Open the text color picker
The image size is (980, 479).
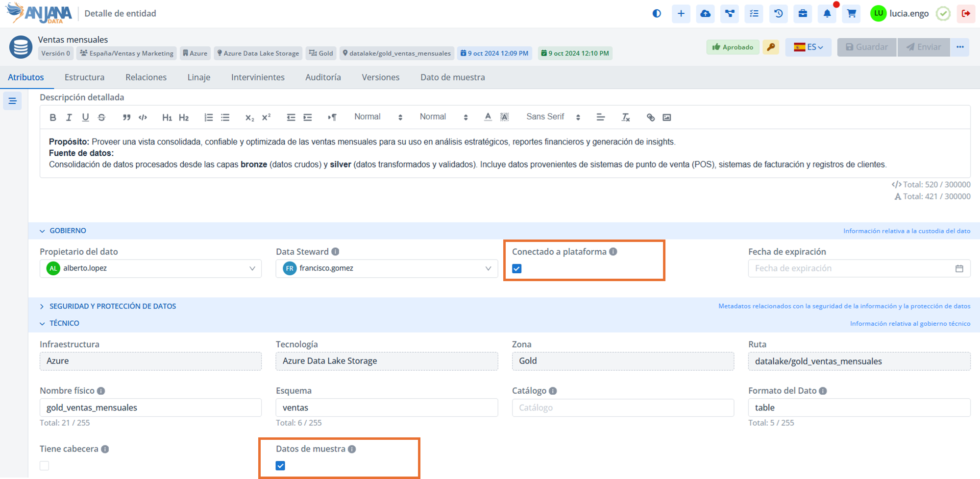click(x=488, y=117)
